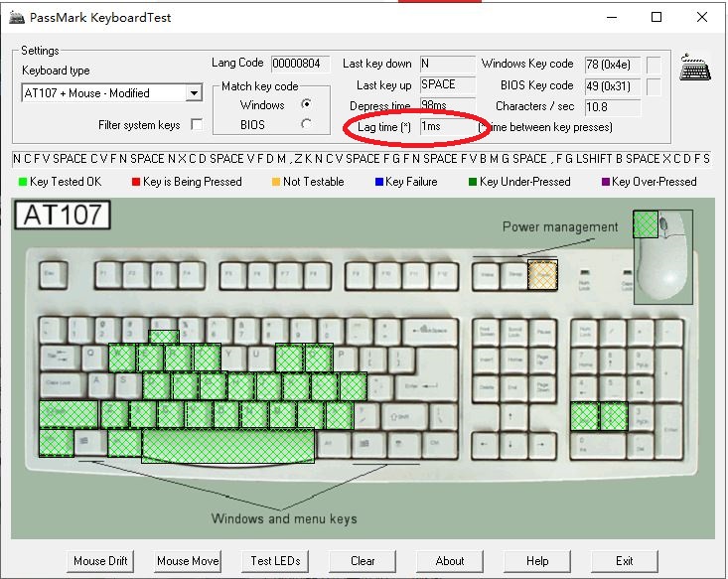Click the Depress time field showing 98ms
The image size is (728, 579).
[448, 105]
